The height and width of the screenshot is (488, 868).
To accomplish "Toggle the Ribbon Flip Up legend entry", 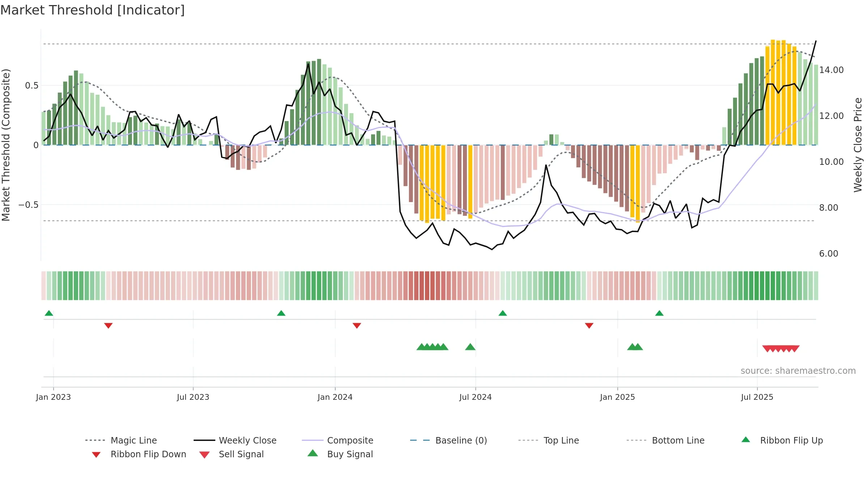I will (782, 440).
